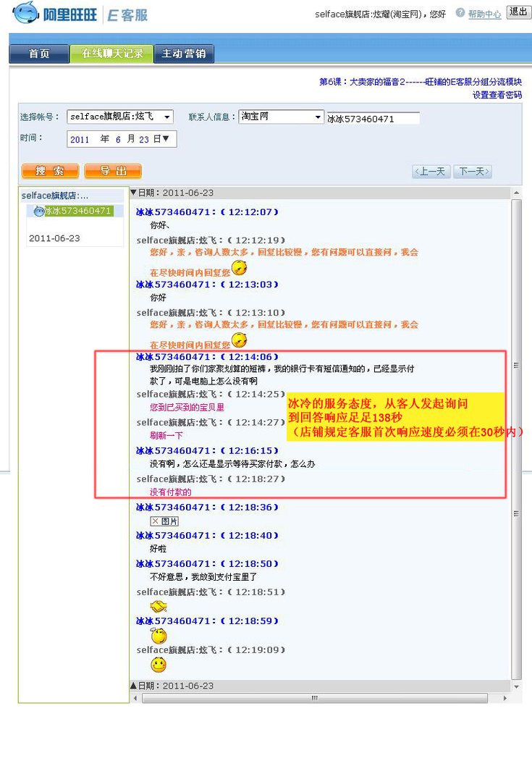Click the 没有付款的 reply text
The height and width of the screenshot is (782, 532).
(x=171, y=492)
